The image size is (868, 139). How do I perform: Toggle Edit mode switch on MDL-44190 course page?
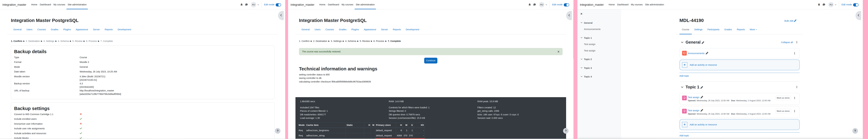[x=856, y=5]
